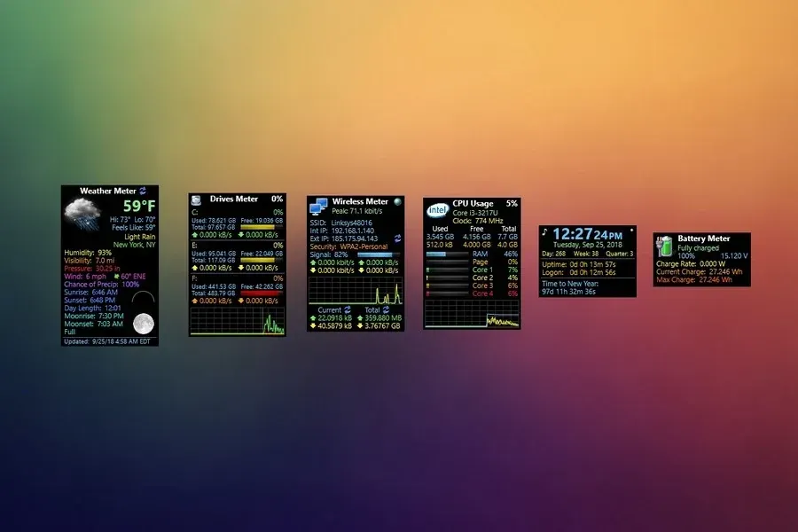Click the full moon phase icon
The height and width of the screenshot is (532, 798).
click(144, 324)
